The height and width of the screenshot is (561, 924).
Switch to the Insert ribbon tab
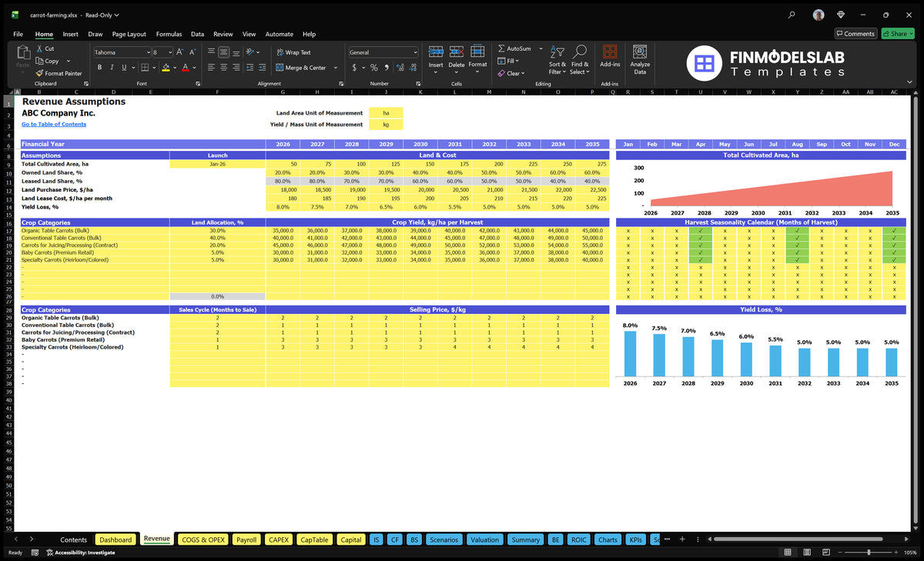[x=70, y=34]
